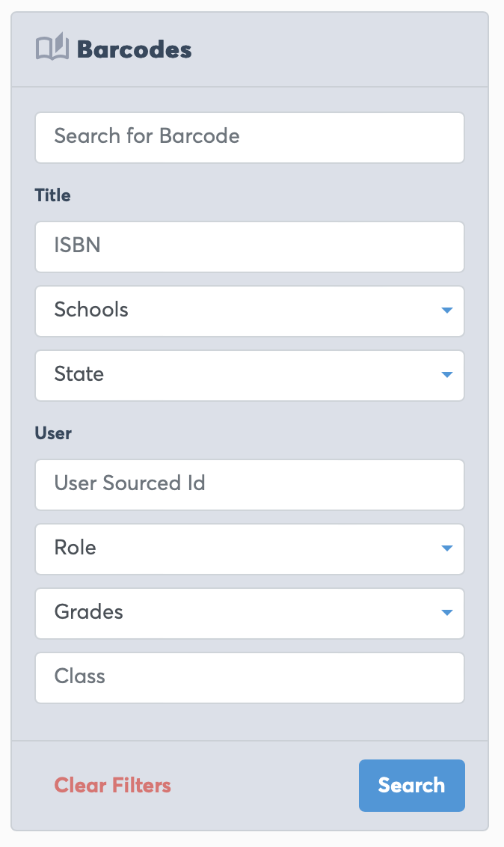Viewport: 504px width, 847px height.
Task: Expand the State dropdown
Action: 239,375
